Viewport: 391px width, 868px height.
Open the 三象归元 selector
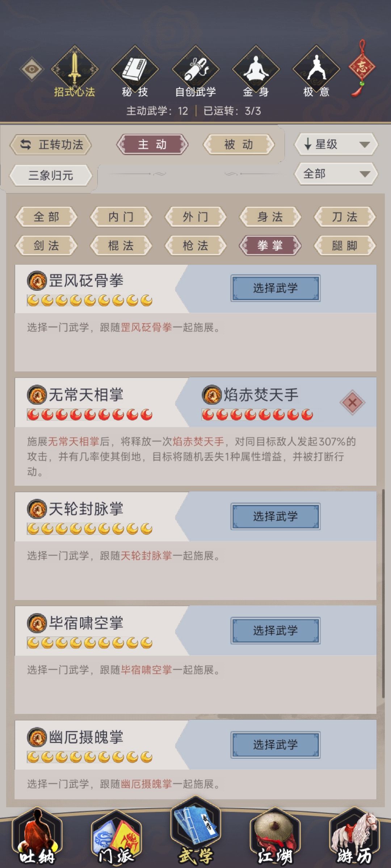[x=51, y=175]
